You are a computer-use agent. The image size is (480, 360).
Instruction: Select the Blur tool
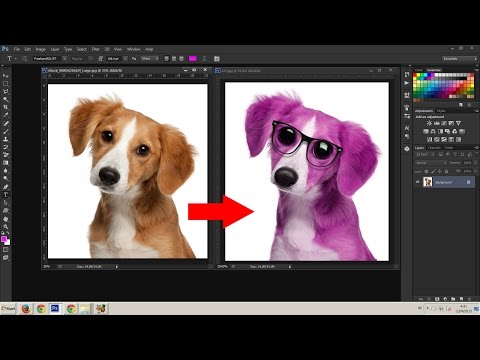point(6,171)
